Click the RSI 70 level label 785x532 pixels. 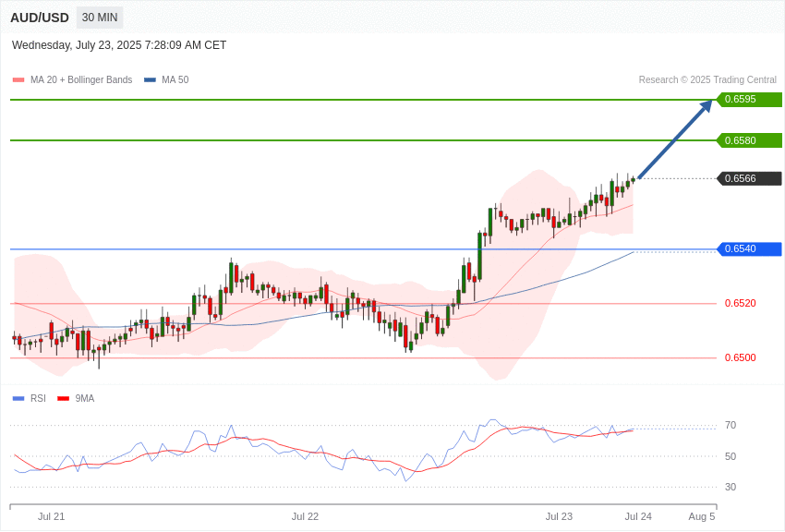pyautogui.click(x=731, y=426)
